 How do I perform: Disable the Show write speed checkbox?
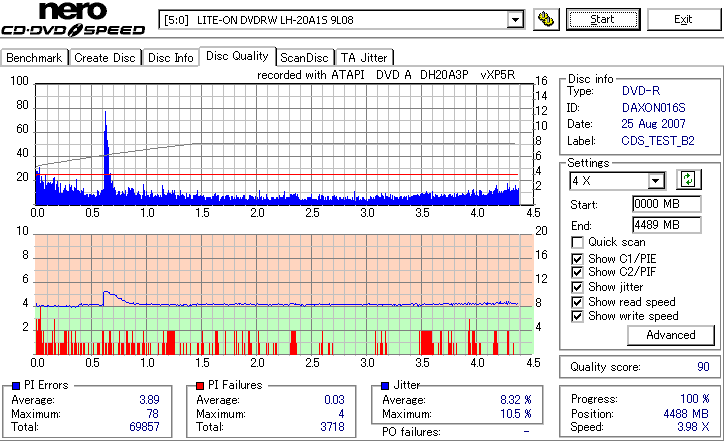577,316
